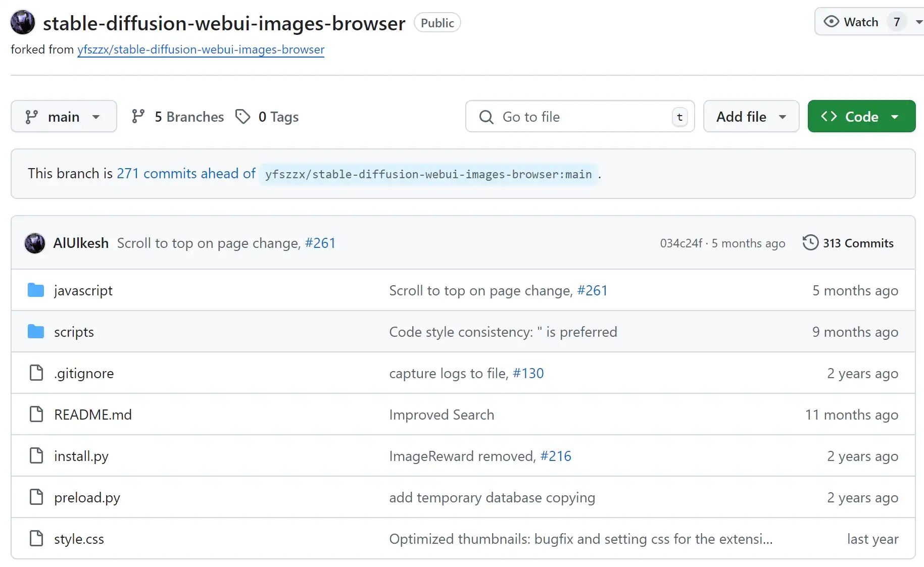Click the javascript folder icon

pyautogui.click(x=36, y=290)
